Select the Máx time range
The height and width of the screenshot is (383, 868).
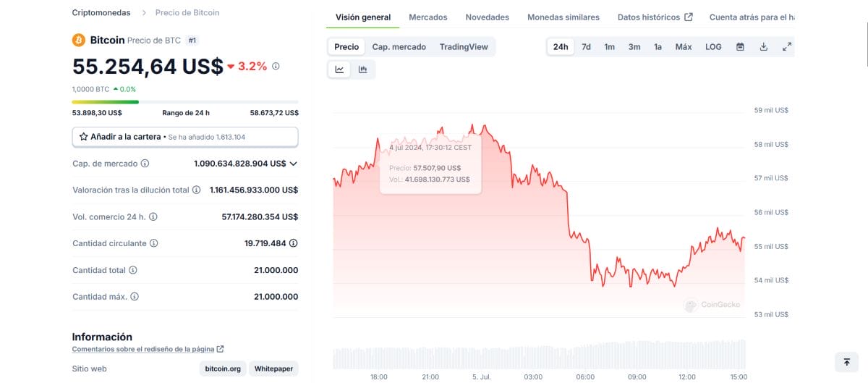(683, 47)
